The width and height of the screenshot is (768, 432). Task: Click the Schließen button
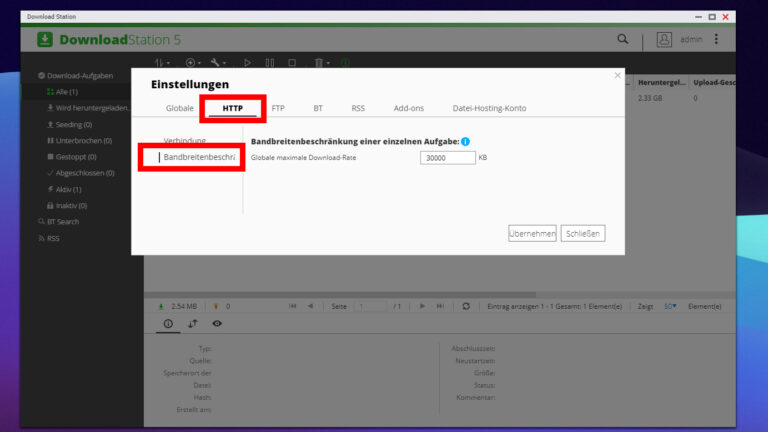tap(583, 234)
